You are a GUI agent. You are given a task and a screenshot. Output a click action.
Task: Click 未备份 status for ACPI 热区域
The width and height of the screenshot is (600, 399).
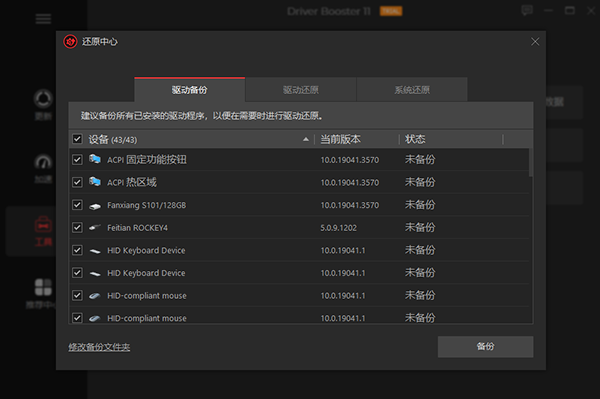coord(420,182)
